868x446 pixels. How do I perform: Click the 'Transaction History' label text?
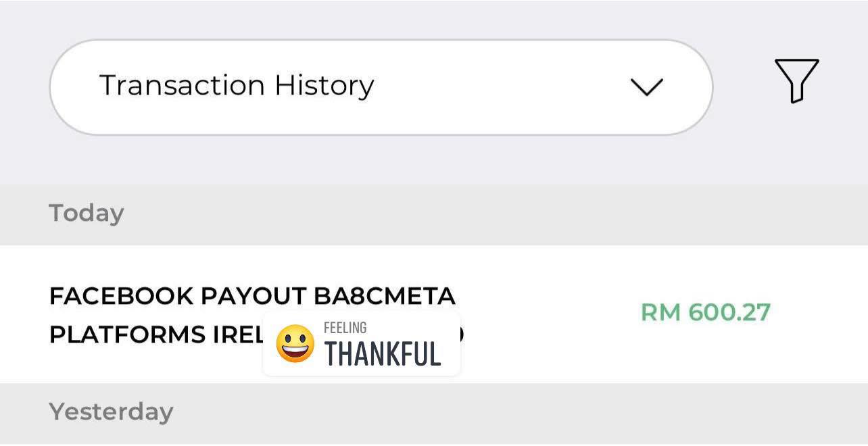pyautogui.click(x=237, y=86)
